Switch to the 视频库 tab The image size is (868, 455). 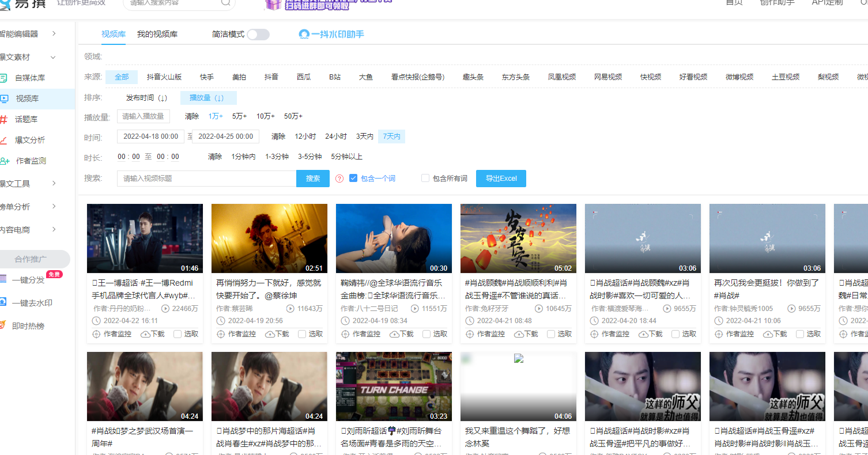(114, 34)
